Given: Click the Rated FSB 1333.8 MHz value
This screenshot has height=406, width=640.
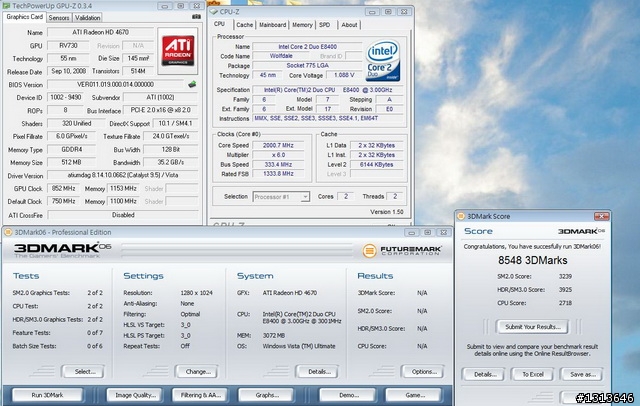Looking at the screenshot, I should [x=278, y=174].
